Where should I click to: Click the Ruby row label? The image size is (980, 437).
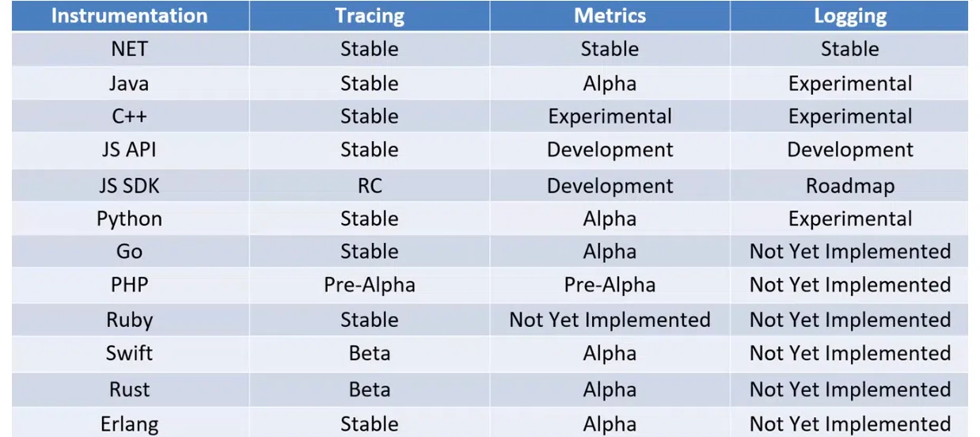pyautogui.click(x=129, y=320)
